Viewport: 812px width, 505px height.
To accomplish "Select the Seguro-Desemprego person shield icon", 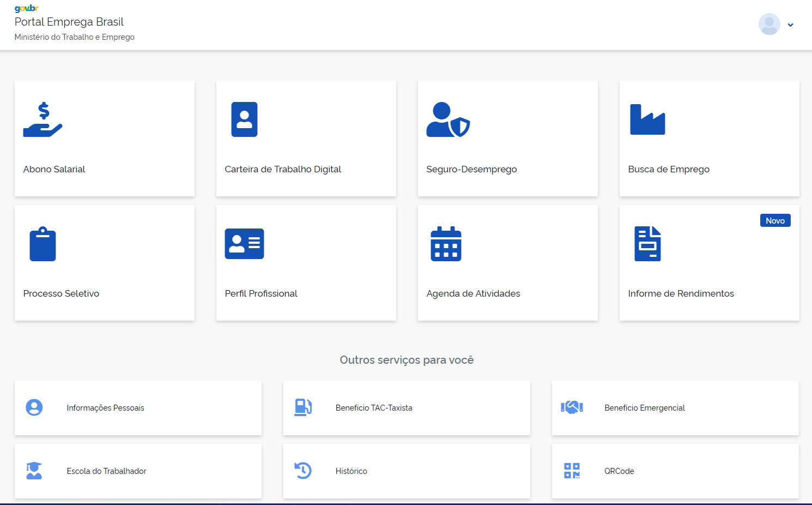I will pos(447,119).
